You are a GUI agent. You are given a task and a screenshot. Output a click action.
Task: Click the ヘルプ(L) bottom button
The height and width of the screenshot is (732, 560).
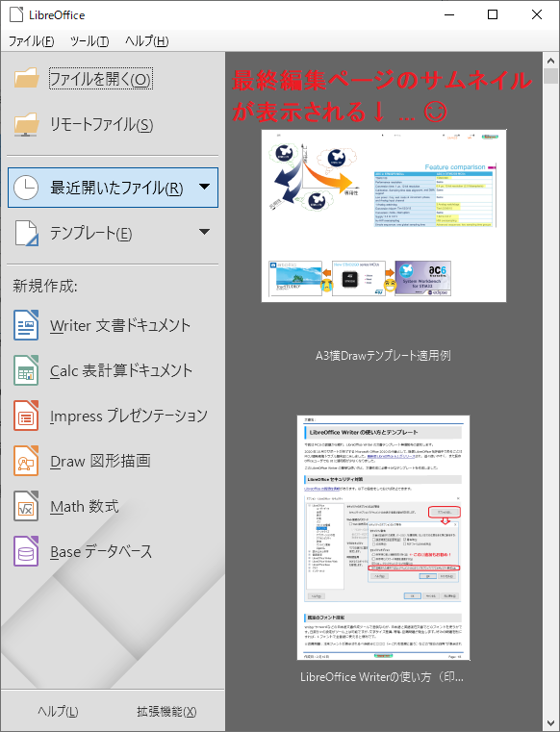pyautogui.click(x=58, y=712)
